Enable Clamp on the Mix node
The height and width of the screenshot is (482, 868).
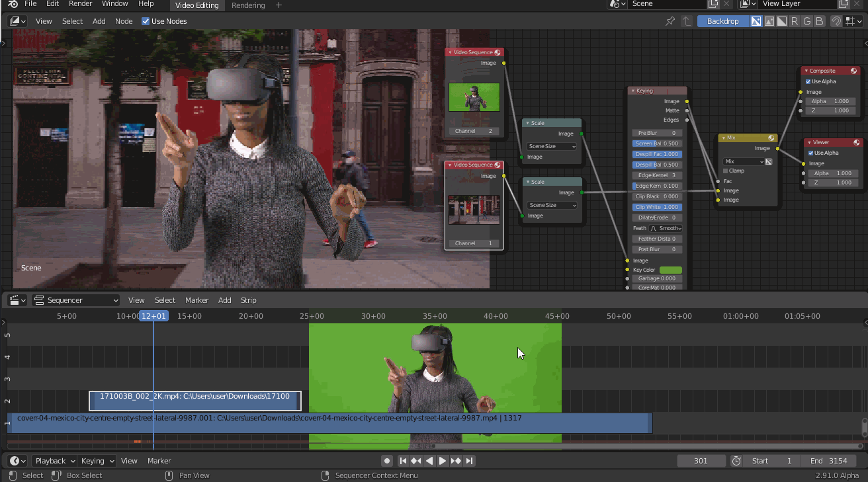726,171
